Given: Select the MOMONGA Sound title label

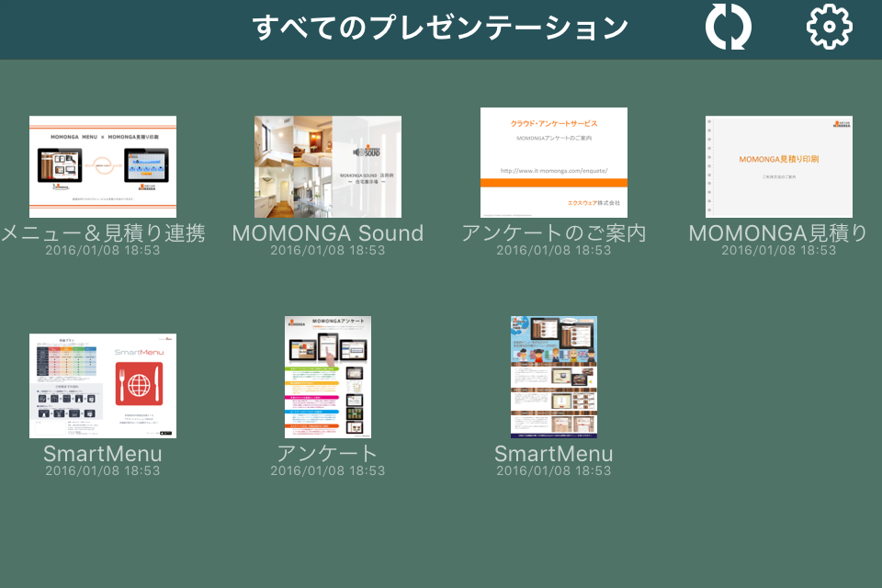Looking at the screenshot, I should pyautogui.click(x=328, y=233).
